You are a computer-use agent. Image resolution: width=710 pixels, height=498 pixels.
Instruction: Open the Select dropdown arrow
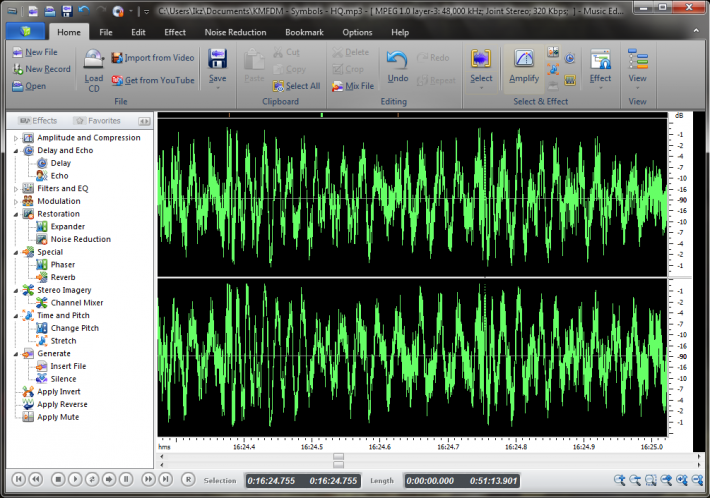[x=481, y=88]
